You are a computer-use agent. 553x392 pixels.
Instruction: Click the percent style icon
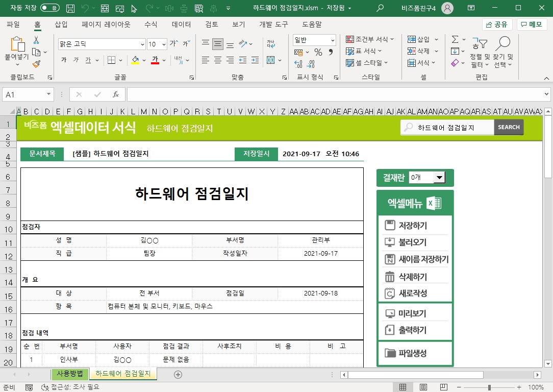[318, 52]
